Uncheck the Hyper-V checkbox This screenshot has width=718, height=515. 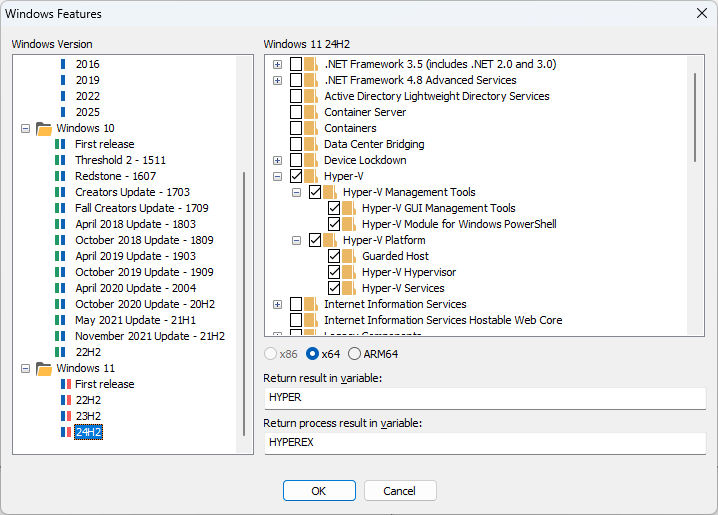(296, 176)
